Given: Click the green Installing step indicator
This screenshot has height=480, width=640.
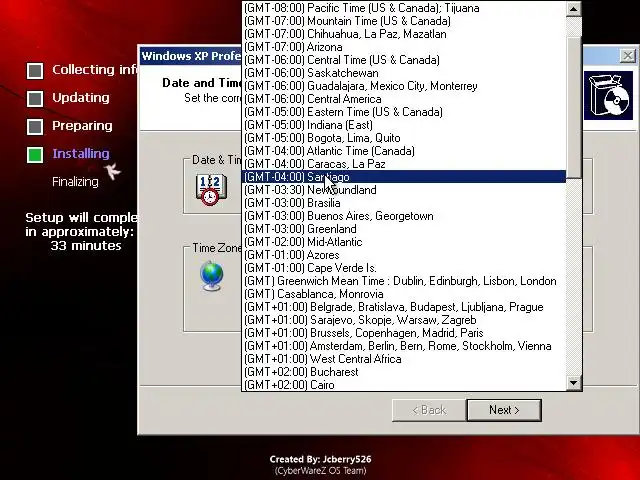Looking at the screenshot, I should 35,155.
